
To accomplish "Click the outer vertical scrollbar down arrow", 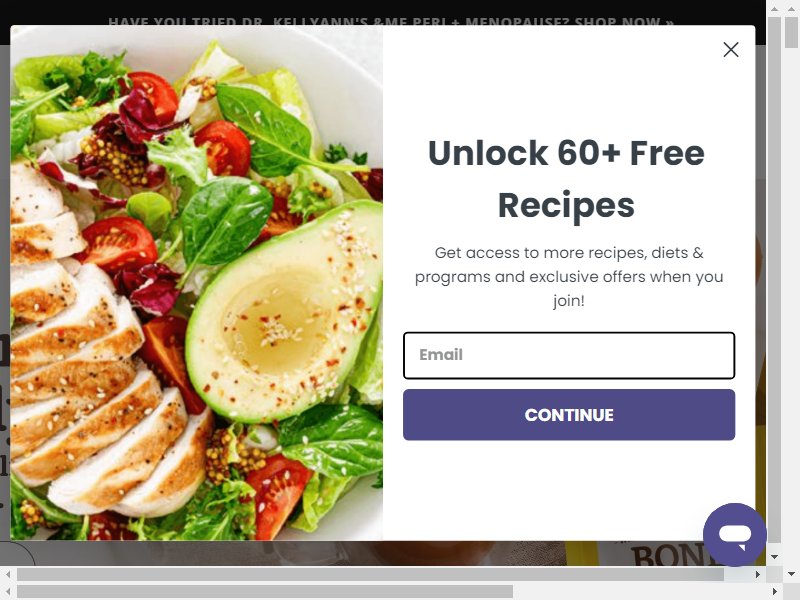I will click(791, 574).
